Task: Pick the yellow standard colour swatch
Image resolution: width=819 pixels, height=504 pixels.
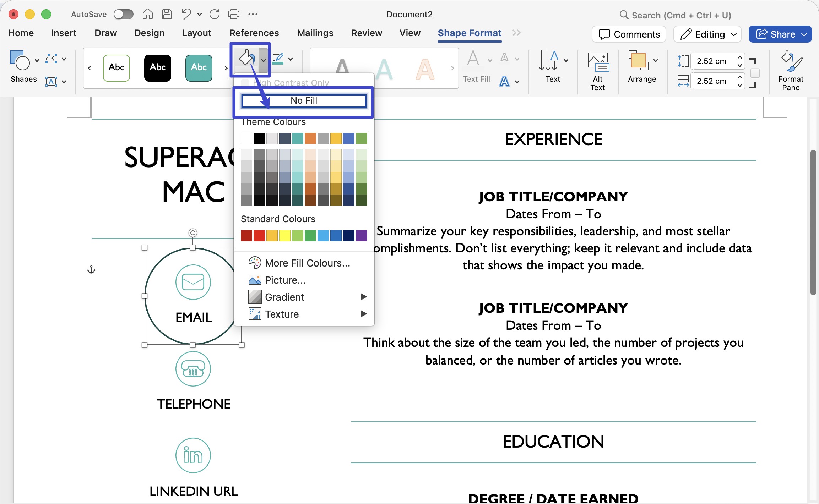Action: (x=285, y=235)
